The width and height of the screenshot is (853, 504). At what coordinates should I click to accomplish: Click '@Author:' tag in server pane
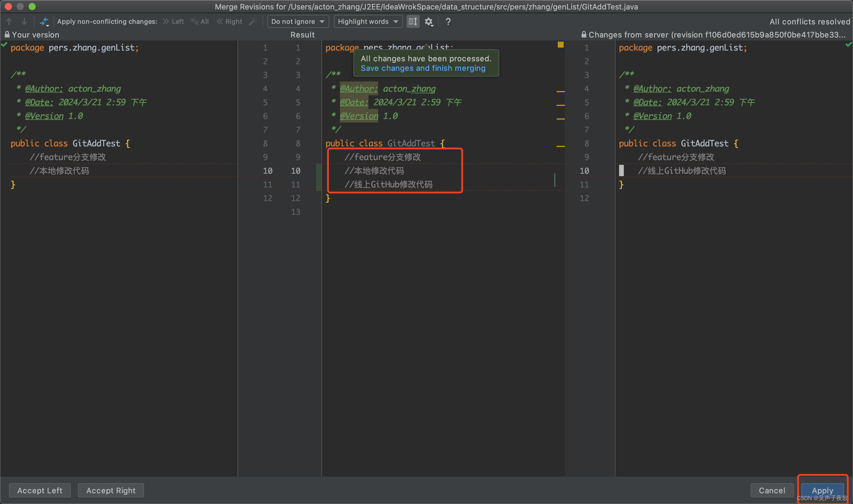652,89
